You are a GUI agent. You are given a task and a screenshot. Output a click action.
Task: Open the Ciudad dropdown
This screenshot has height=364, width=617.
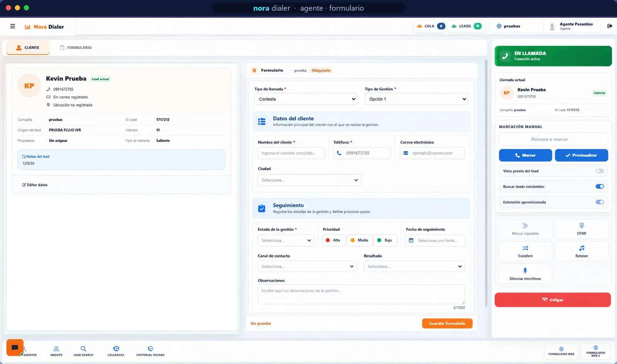(x=309, y=180)
